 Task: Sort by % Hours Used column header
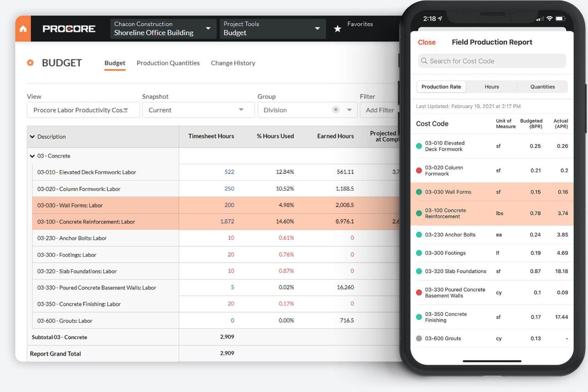click(275, 136)
